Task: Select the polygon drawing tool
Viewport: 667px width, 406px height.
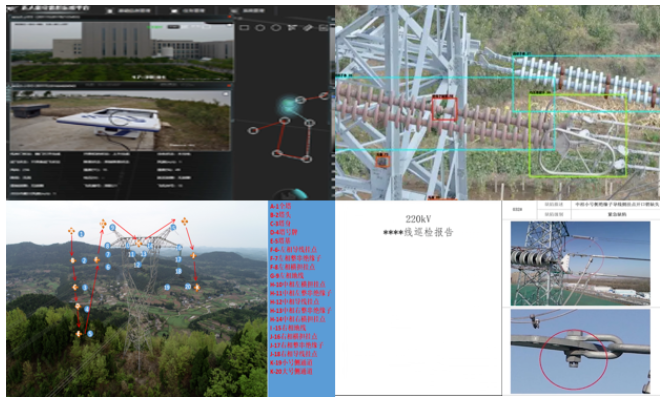Action: click(x=275, y=28)
